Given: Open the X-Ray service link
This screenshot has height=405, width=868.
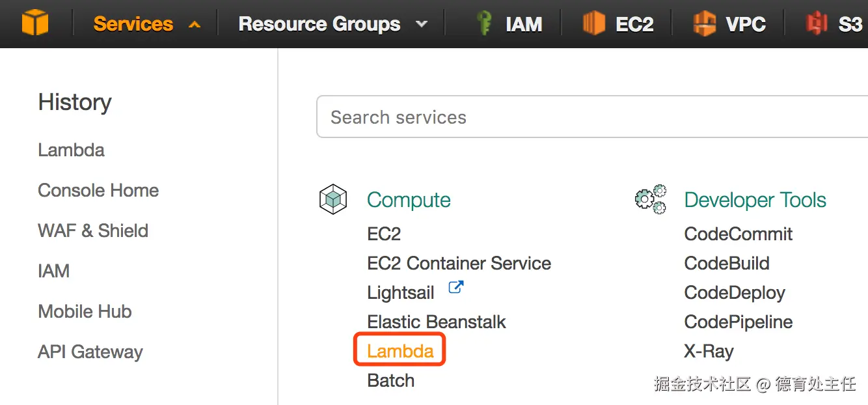Looking at the screenshot, I should (x=709, y=352).
